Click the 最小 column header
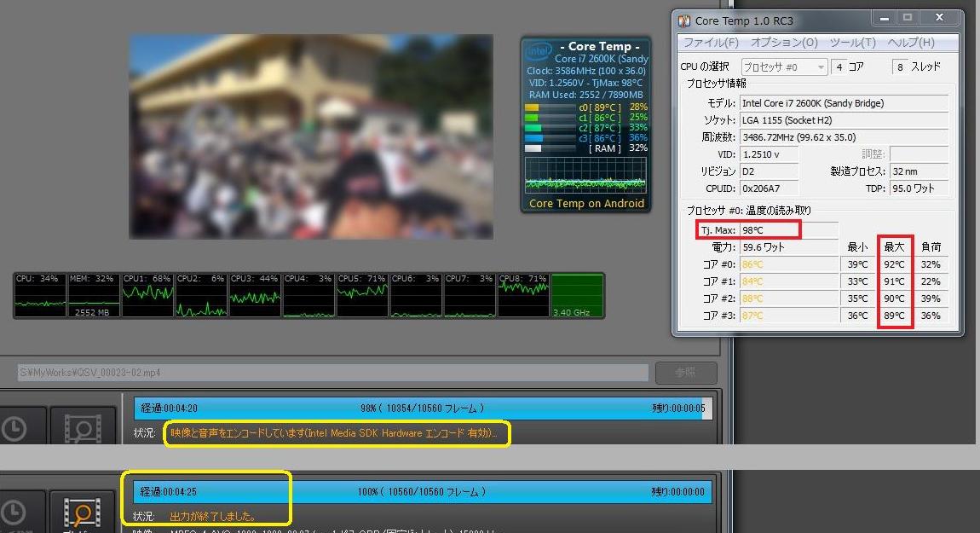Viewport: 980px width, 533px height. [x=857, y=247]
